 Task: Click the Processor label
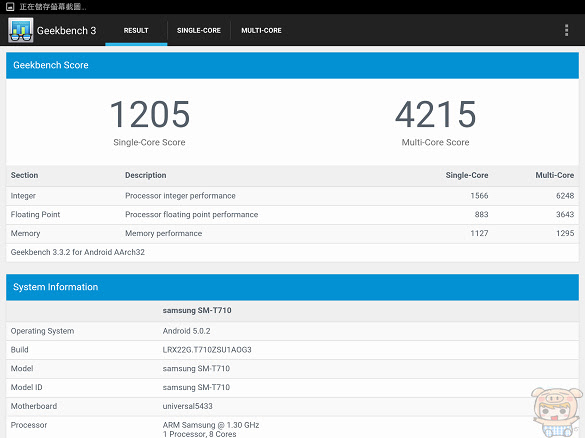pyautogui.click(x=29, y=425)
